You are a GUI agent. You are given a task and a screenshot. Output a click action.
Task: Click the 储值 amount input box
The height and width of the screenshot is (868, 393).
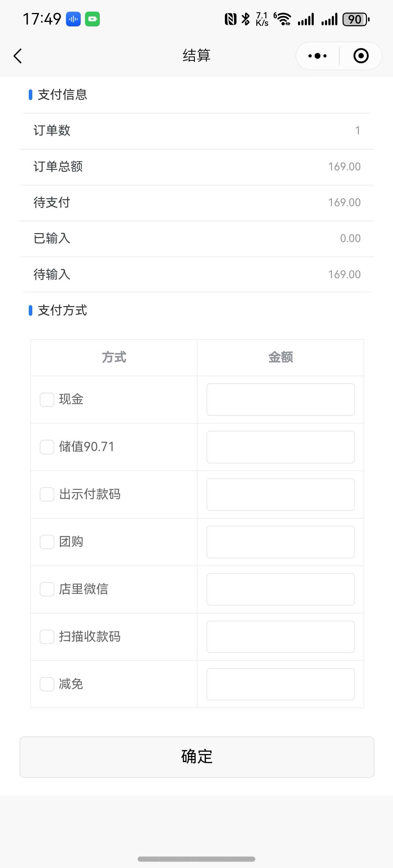(x=280, y=447)
